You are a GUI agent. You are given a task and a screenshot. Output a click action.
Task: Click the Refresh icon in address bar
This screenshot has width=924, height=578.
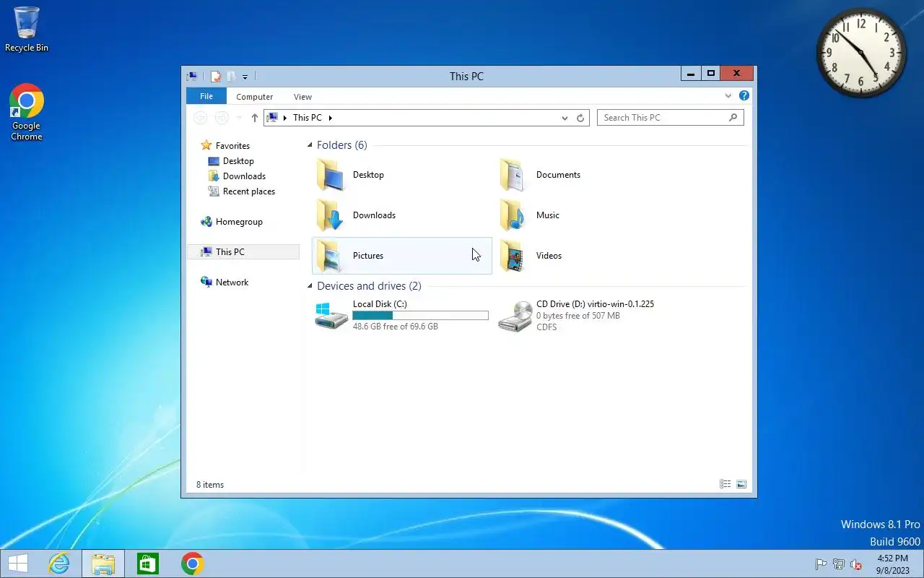580,118
